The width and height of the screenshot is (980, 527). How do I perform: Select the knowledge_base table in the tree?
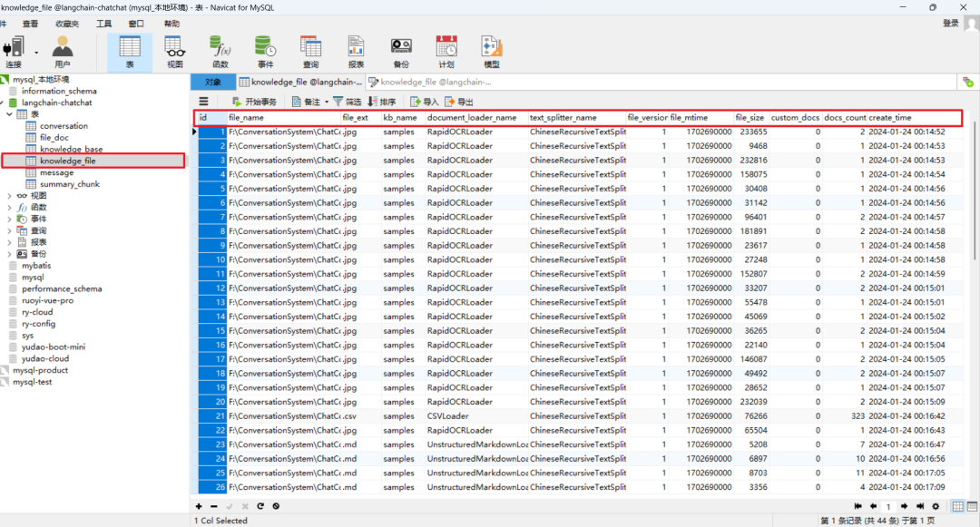[x=72, y=149]
